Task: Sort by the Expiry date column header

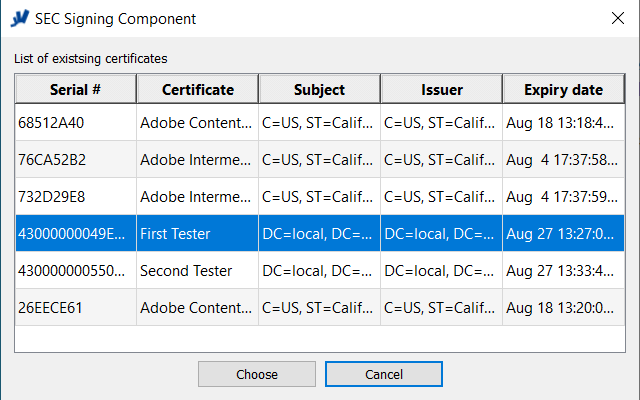Action: tap(563, 90)
